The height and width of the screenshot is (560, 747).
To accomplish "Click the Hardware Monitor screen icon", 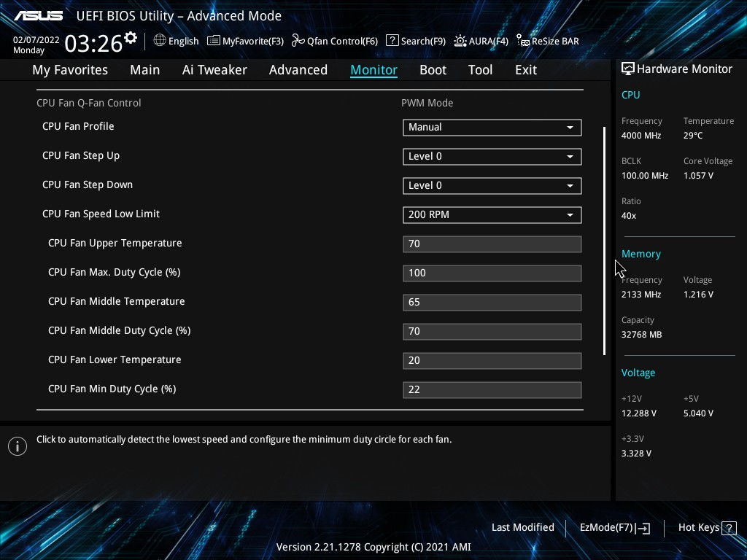I will [628, 69].
